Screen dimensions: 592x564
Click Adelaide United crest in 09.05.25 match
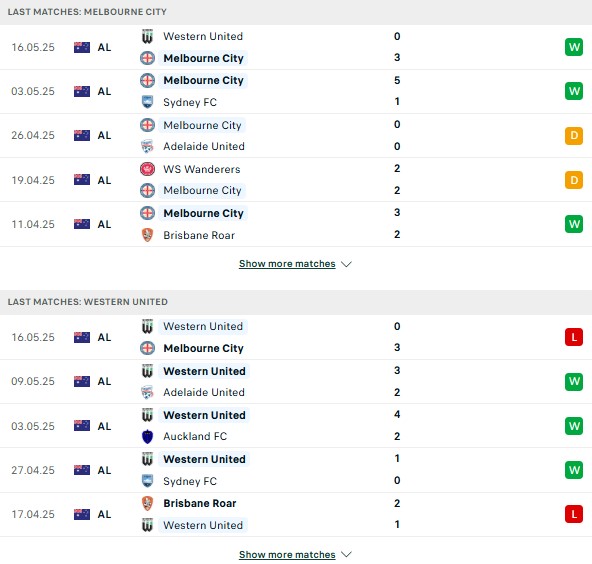[147, 392]
